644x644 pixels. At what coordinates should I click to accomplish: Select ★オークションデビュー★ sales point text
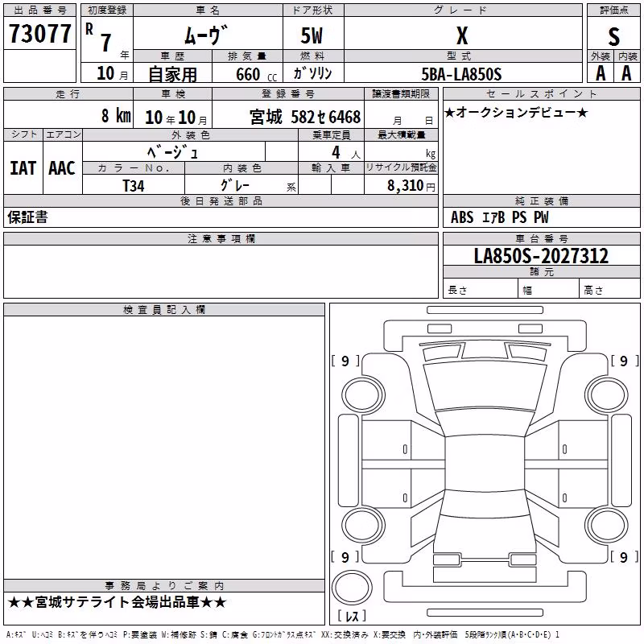point(516,112)
